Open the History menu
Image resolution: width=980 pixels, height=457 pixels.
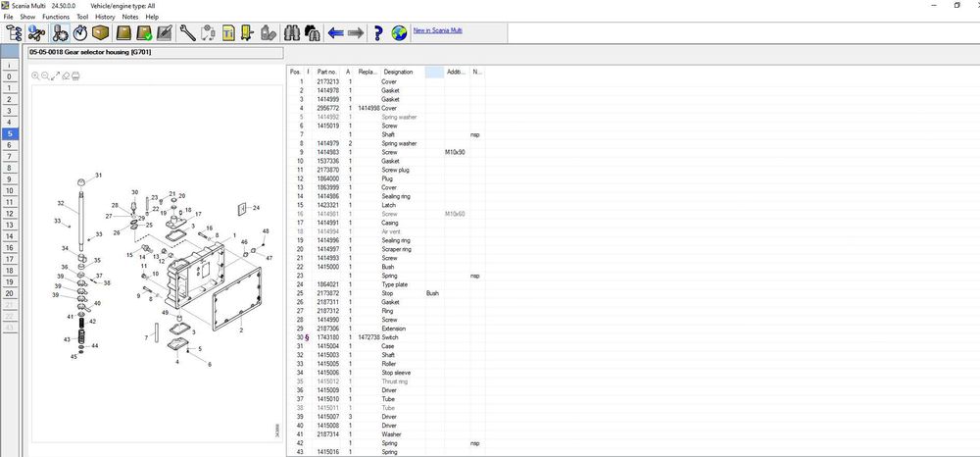(x=105, y=17)
